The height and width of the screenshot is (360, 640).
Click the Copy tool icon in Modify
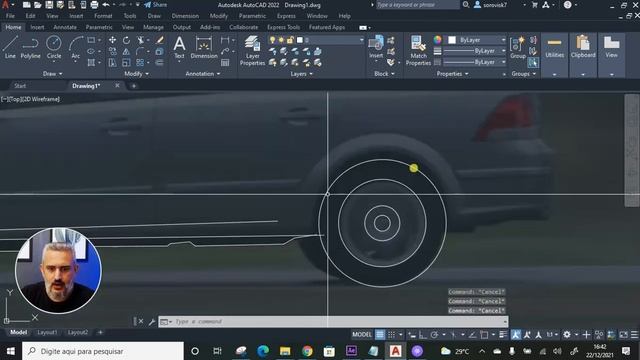(x=112, y=51)
